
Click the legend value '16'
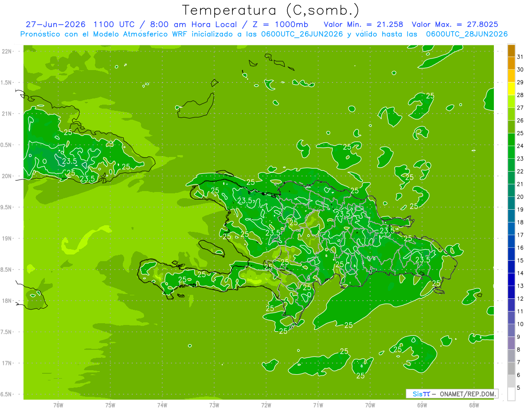[x=520, y=248]
